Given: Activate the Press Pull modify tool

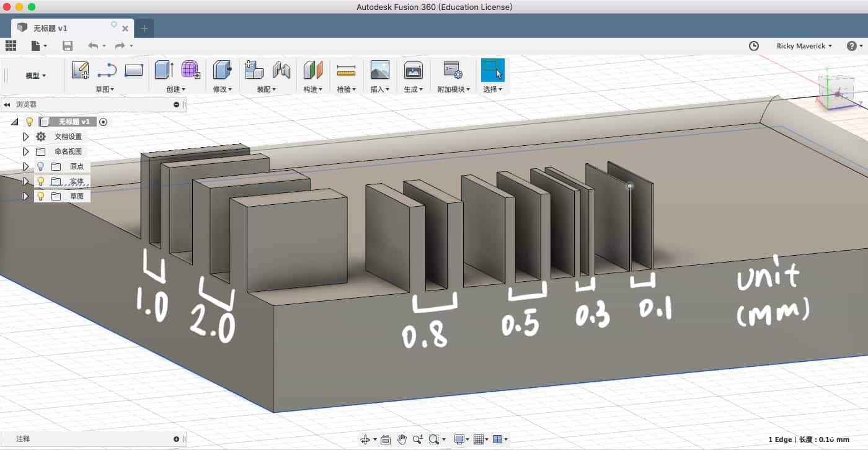Looking at the screenshot, I should pyautogui.click(x=222, y=70).
